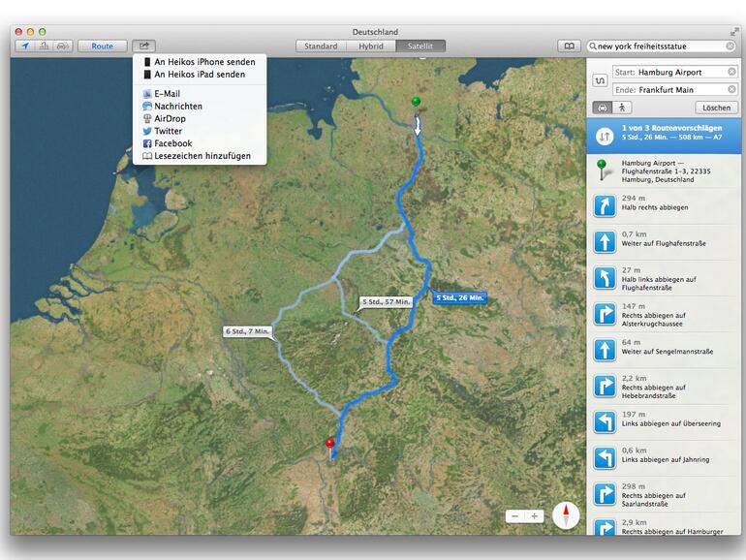Image resolution: width=746 pixels, height=560 pixels.
Task: Click the Ende input field
Action: tap(674, 89)
